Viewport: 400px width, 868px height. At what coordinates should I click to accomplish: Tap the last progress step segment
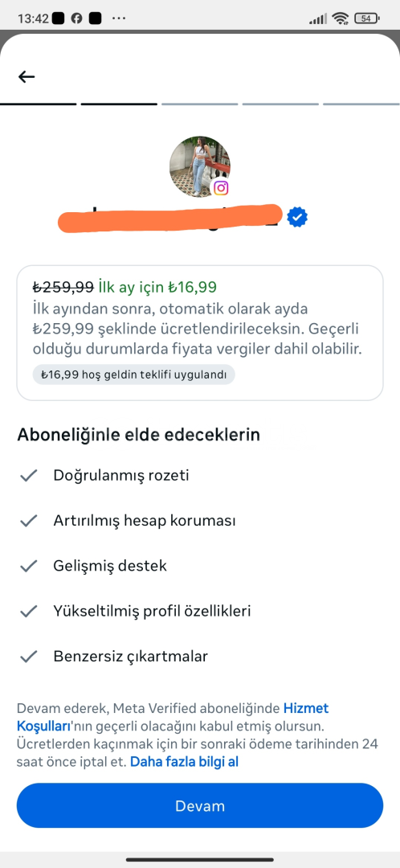click(361, 104)
